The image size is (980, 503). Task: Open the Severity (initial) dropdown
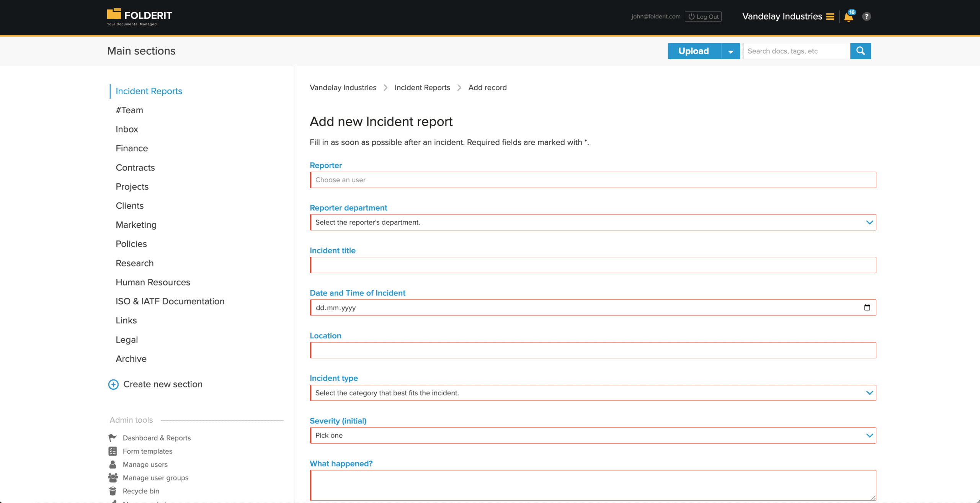click(x=593, y=435)
